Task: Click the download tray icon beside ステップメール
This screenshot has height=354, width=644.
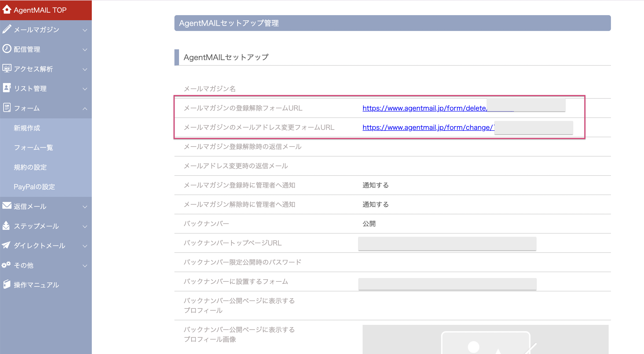Action: pos(6,225)
